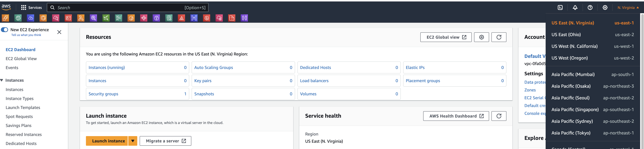Select US West (N. California) region
This screenshot has width=644, height=149.
[x=593, y=46]
